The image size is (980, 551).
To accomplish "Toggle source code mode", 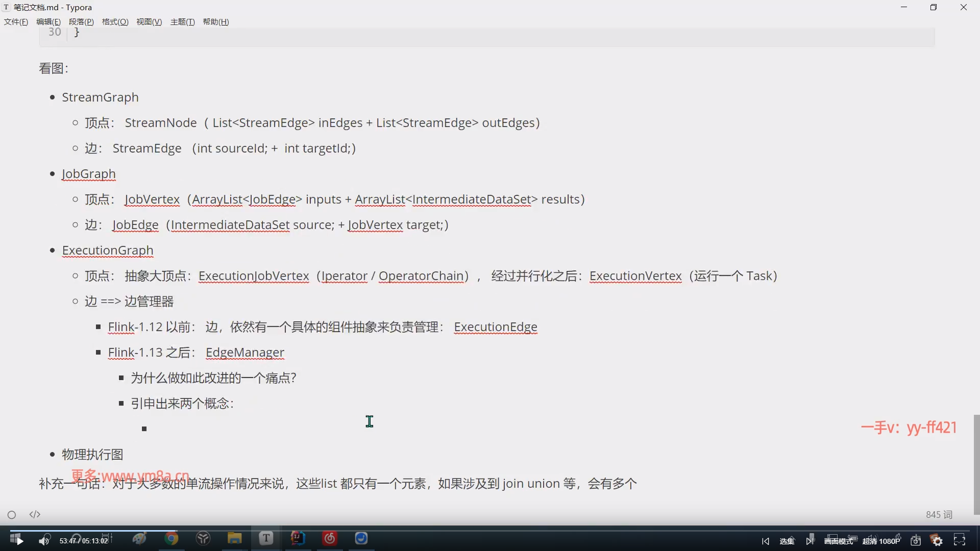I will [x=35, y=514].
